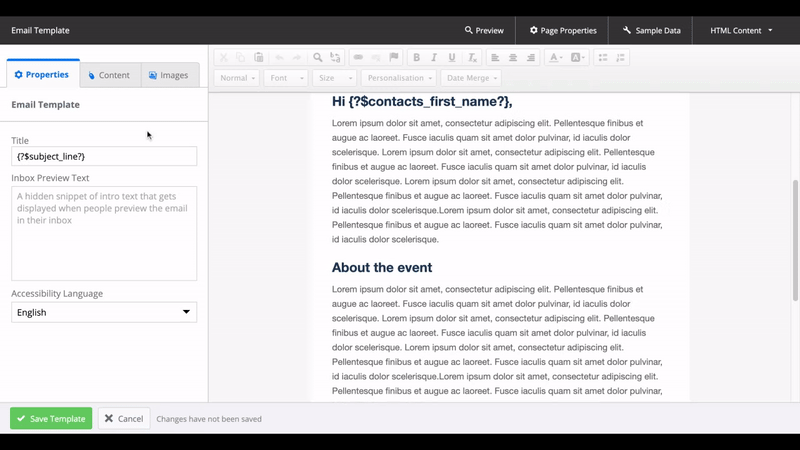Click the Cut icon in the editor toolbar
This screenshot has height=450, width=800.
point(223,57)
